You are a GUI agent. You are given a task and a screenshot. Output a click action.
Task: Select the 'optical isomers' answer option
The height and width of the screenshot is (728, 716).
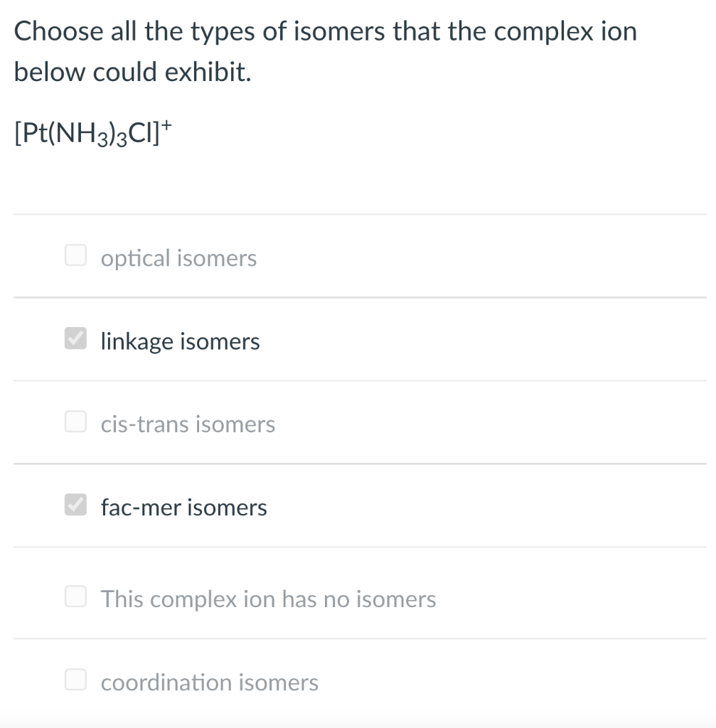tap(178, 258)
